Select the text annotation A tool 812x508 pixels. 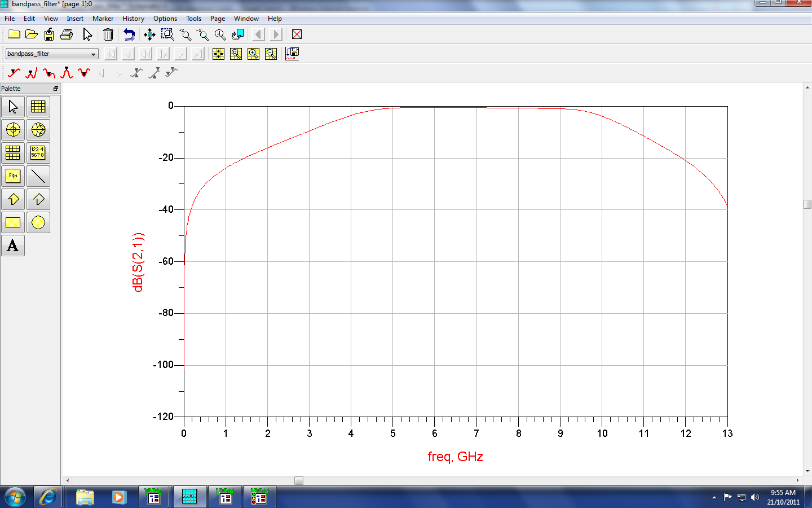point(13,246)
